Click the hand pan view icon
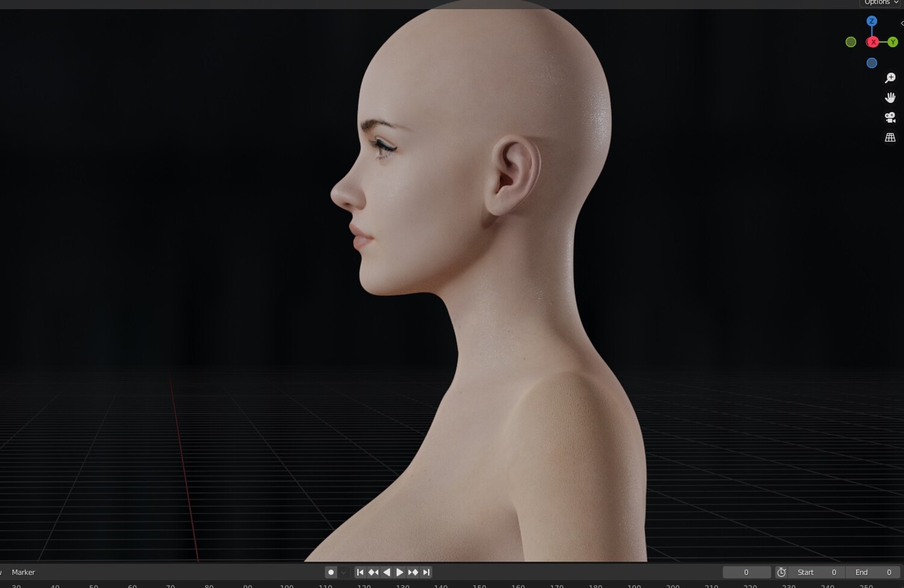Image resolution: width=904 pixels, height=588 pixels. pos(890,98)
